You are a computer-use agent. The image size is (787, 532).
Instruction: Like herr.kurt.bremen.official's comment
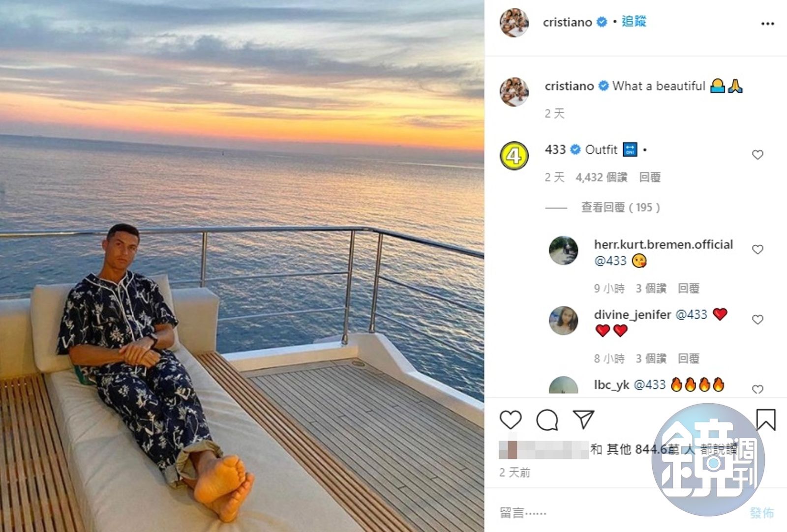coord(757,249)
